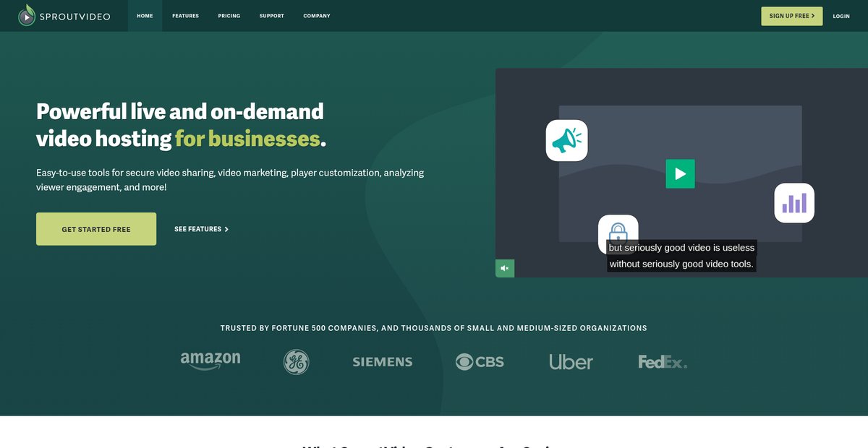Click the Uber logo
Screen dimensions: 868x448
tap(571, 362)
